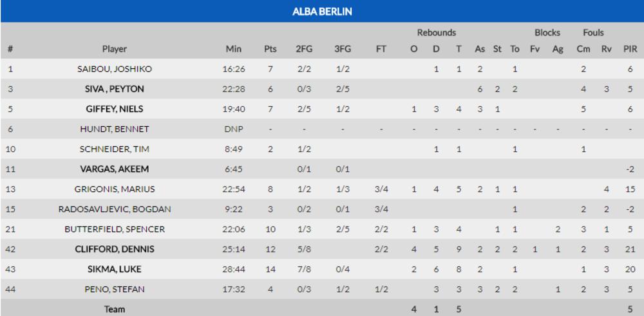644x316 pixels.
Task: Click the Rebounds group header
Action: coord(436,32)
